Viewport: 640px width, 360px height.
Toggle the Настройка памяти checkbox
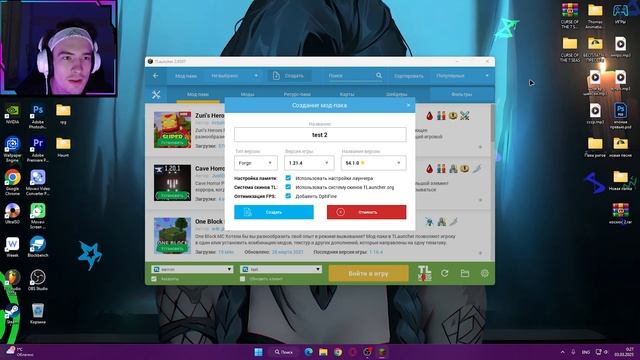tap(288, 178)
